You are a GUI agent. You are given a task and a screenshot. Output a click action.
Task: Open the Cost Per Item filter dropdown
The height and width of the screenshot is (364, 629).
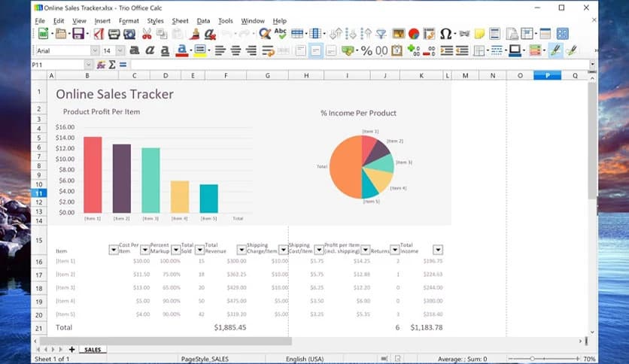click(x=144, y=250)
